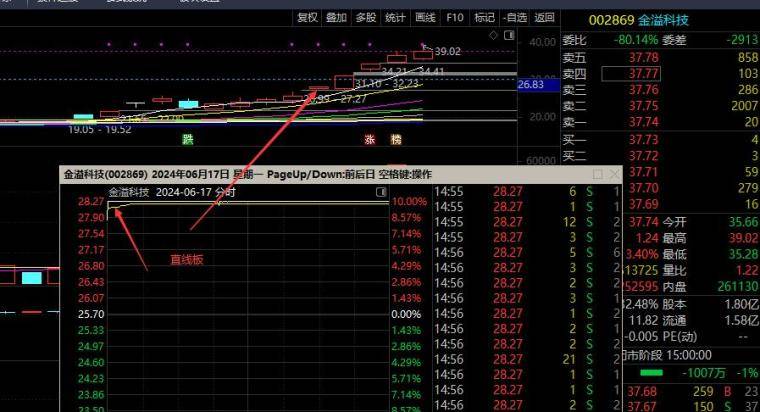Select the tick row with volume 21

click(527, 360)
